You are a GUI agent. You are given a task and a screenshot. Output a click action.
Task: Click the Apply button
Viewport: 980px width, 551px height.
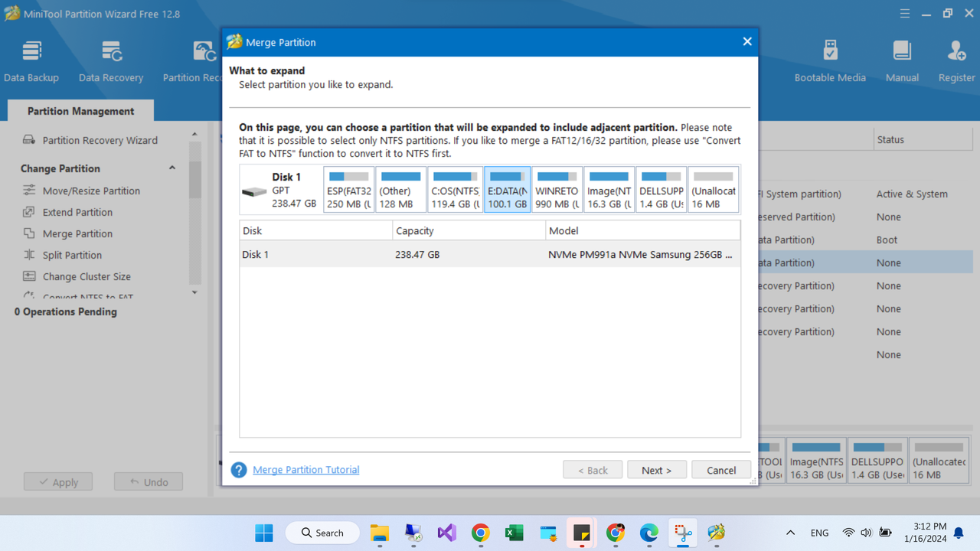[58, 481]
